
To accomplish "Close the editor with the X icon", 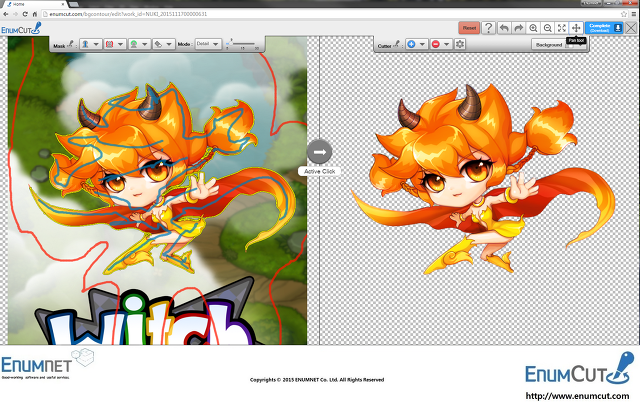I will click(631, 28).
